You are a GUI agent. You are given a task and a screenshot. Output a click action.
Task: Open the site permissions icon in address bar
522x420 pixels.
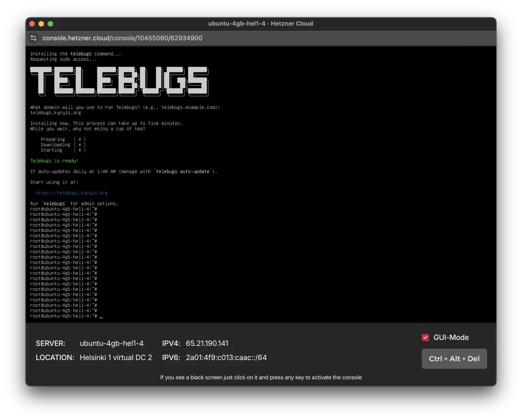tap(33, 38)
